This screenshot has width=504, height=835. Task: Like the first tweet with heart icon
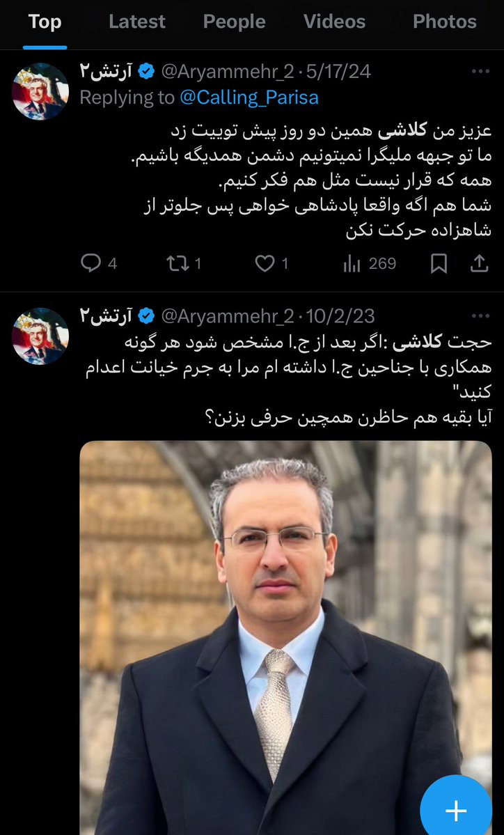[265, 263]
